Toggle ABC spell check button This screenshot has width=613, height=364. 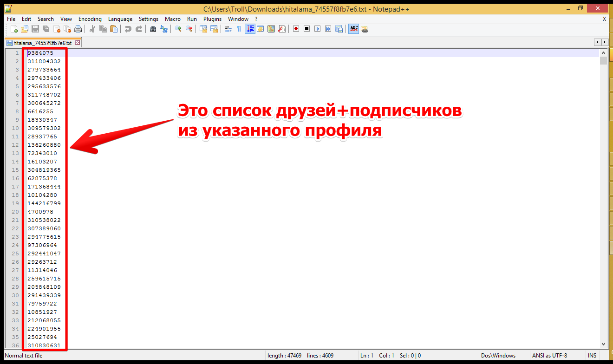[353, 29]
